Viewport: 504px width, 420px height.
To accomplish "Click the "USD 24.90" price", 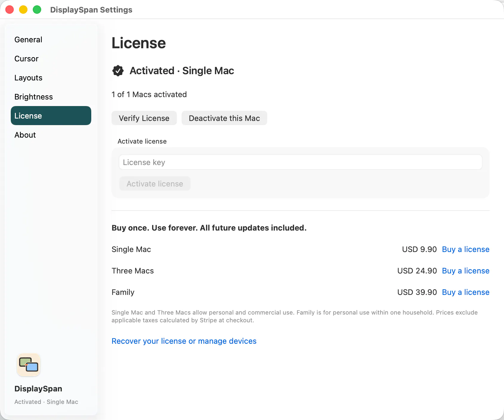I will tap(417, 271).
